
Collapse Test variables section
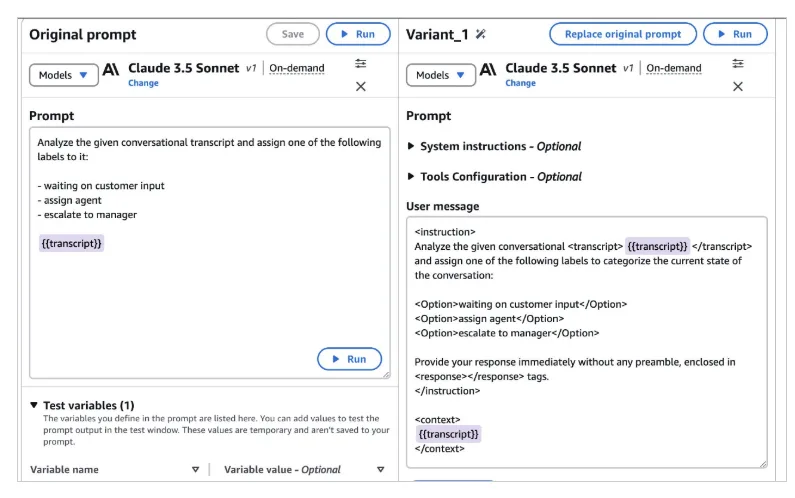82,405
